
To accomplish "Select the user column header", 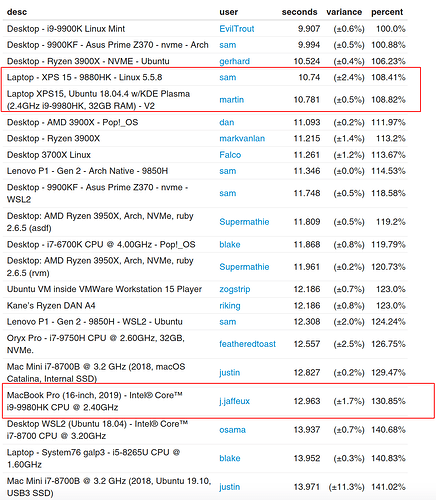I will coord(228,12).
